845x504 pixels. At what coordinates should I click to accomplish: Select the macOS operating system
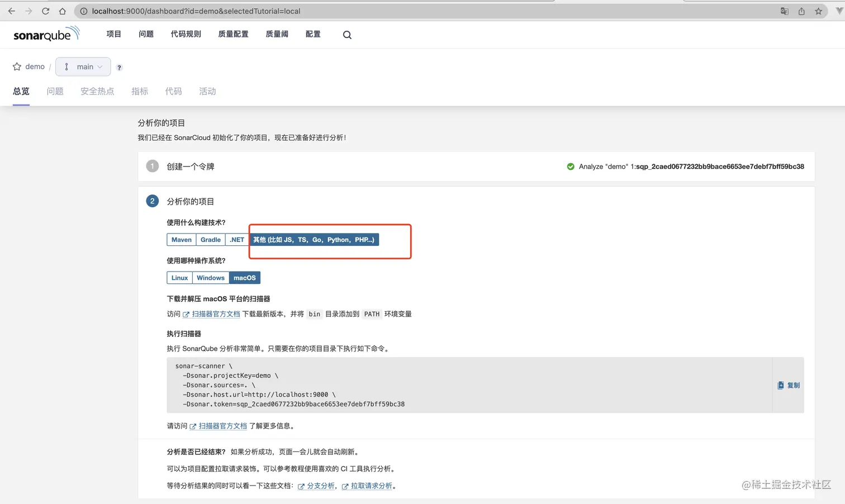[245, 278]
